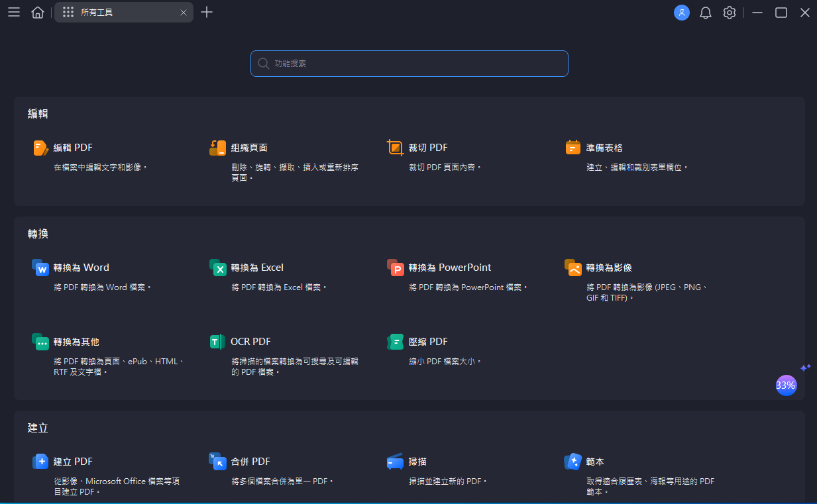Viewport: 817px width, 504px height.
Task: Click the 合併 PDF icon
Action: (x=218, y=462)
